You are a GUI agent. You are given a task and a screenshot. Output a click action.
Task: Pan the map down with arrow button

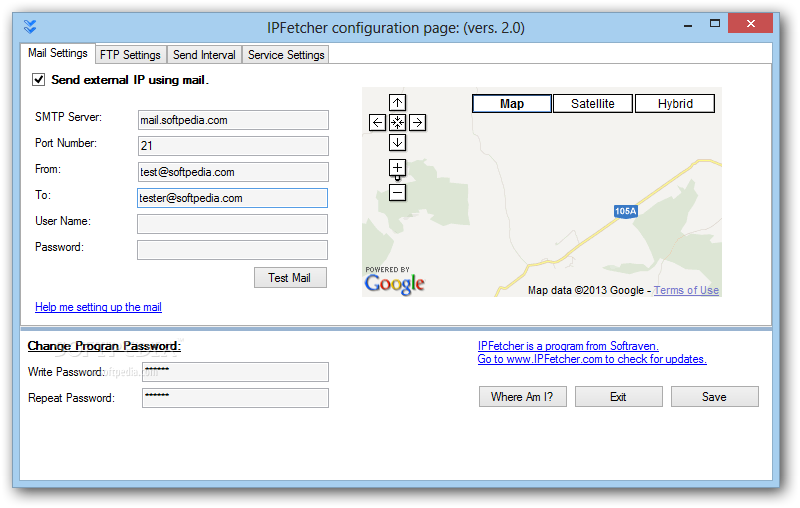coord(397,142)
